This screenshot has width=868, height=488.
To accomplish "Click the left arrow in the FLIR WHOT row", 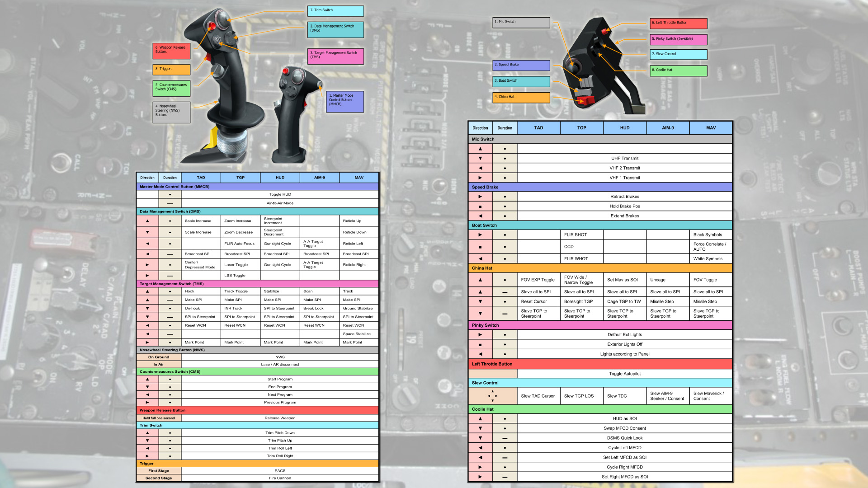I will click(x=480, y=259).
